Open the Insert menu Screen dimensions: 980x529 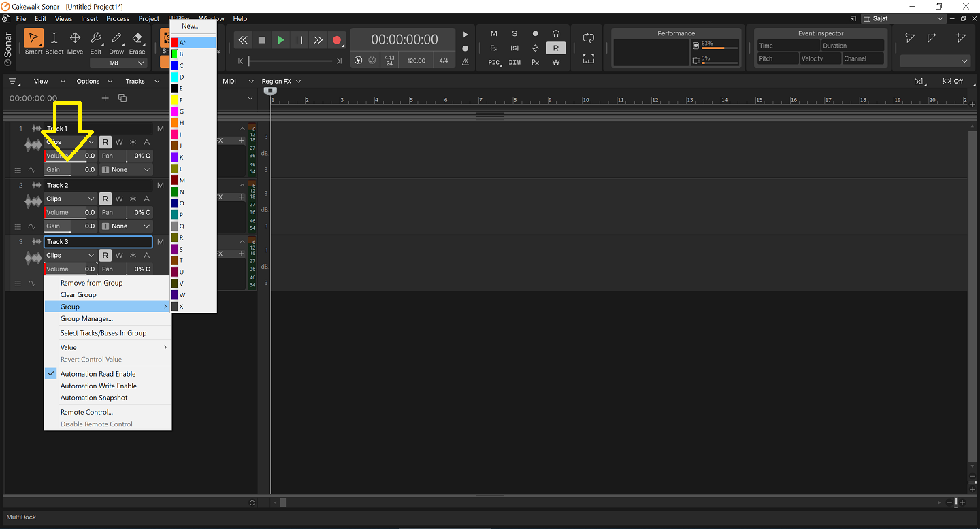pyautogui.click(x=89, y=18)
